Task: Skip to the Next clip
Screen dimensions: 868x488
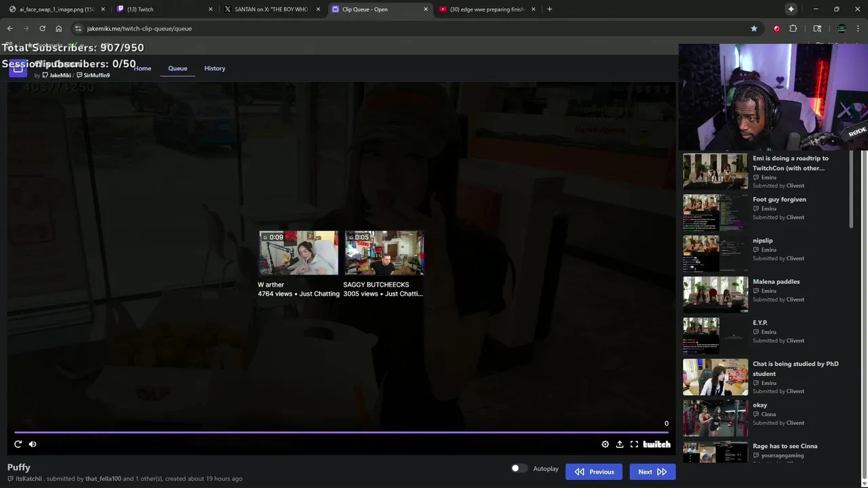Action: tap(652, 472)
